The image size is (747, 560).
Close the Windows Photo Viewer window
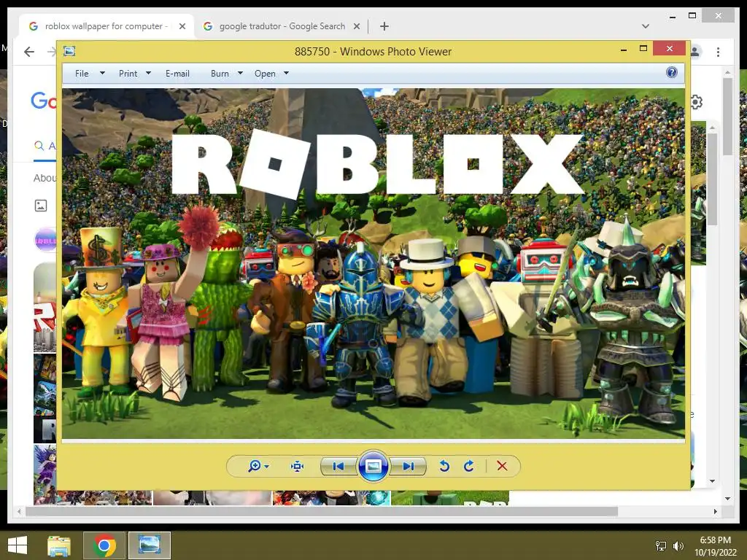point(670,49)
